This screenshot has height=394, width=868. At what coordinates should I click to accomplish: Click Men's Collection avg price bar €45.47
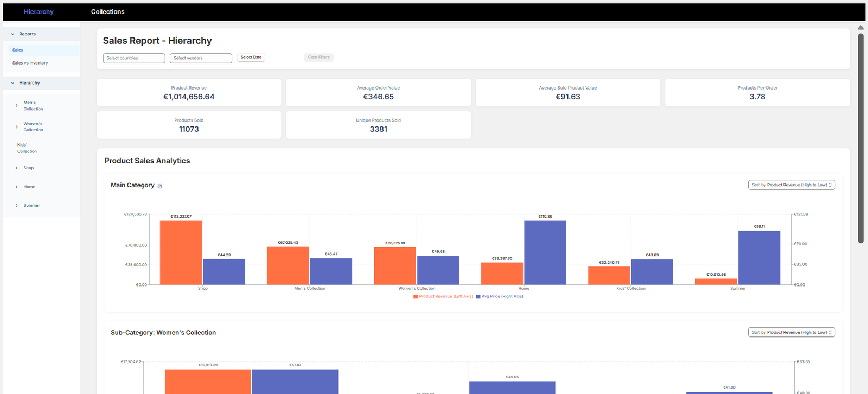(x=331, y=271)
